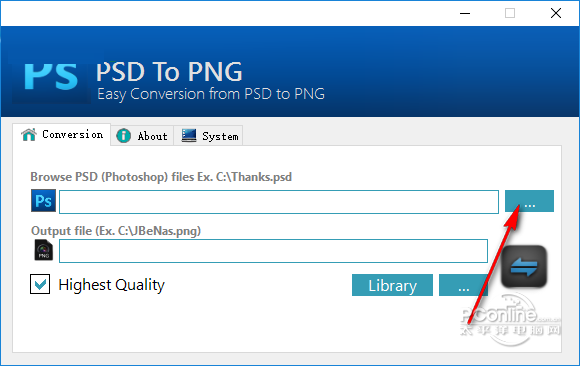Click the 'PSD To PNG' title text
580x366 pixels.
(169, 71)
